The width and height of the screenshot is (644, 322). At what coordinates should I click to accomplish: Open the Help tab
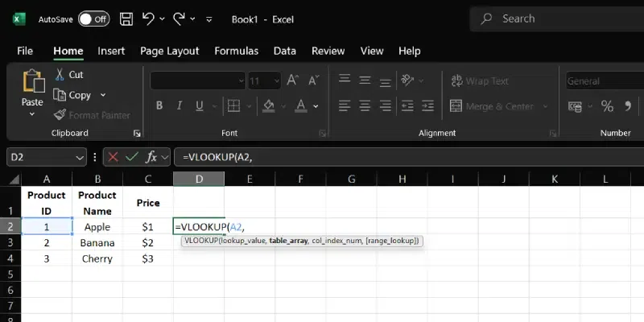click(x=409, y=51)
